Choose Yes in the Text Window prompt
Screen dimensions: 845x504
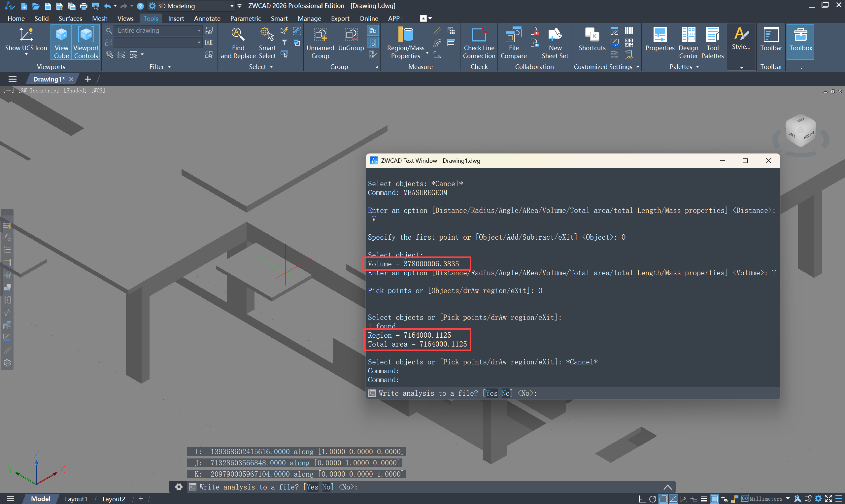pos(491,393)
